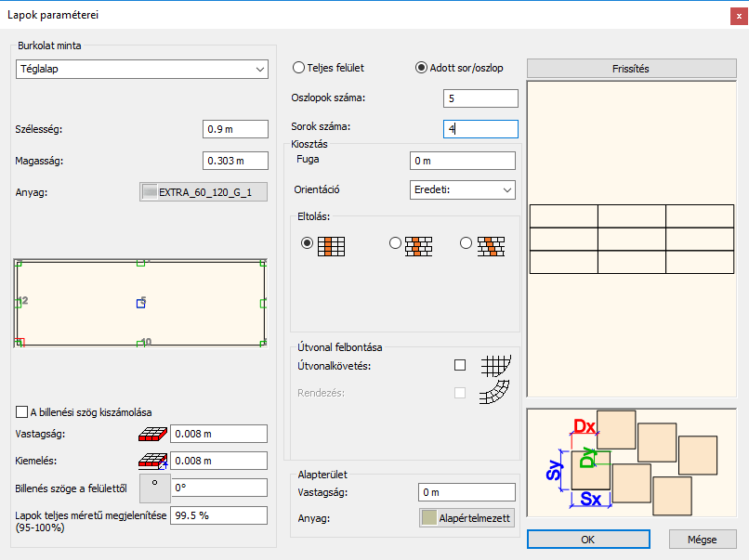Click the green right-middle handle of tile preview

click(x=263, y=303)
